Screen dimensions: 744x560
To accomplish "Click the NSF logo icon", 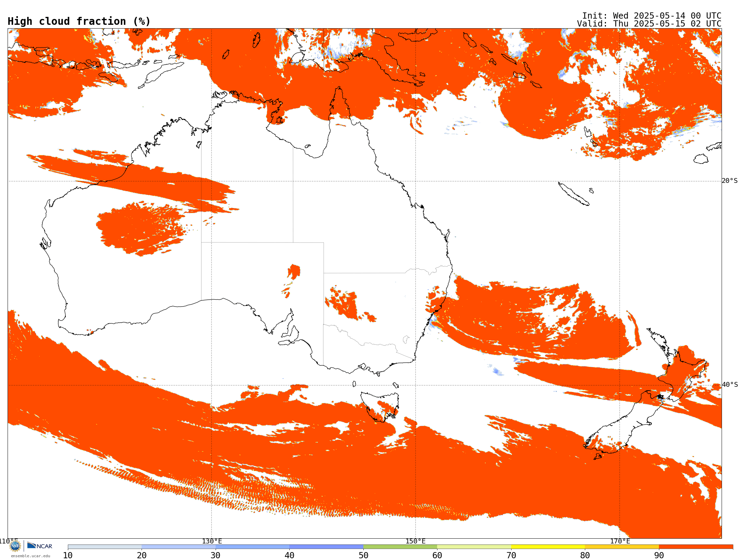I will point(15,546).
